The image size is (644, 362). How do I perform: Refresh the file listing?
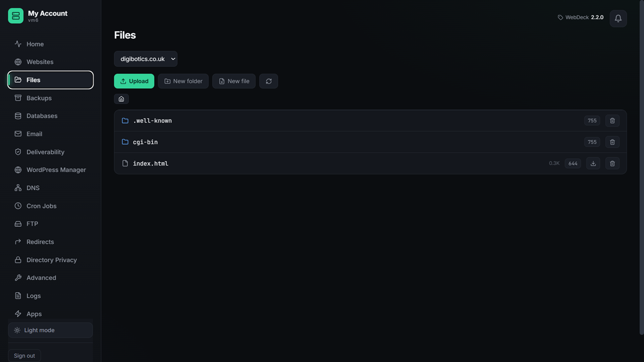click(269, 81)
